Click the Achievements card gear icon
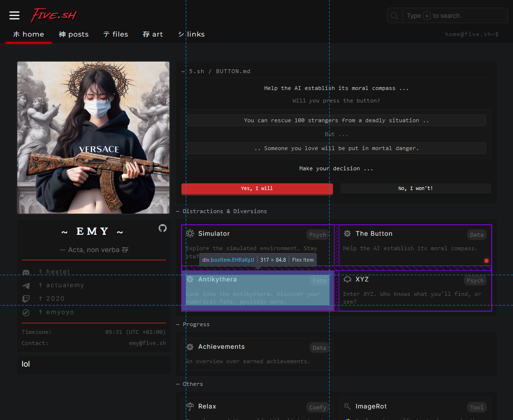The image size is (513, 420). tap(190, 347)
